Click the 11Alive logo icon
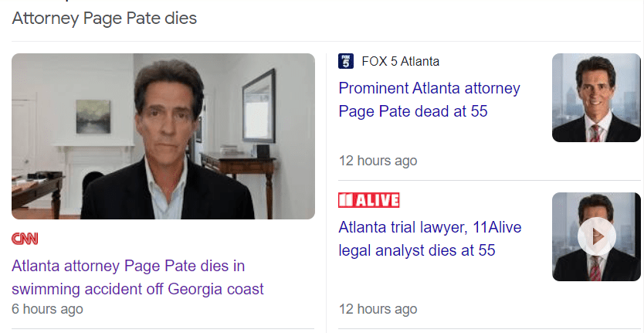The height and width of the screenshot is (333, 644). [x=369, y=201]
